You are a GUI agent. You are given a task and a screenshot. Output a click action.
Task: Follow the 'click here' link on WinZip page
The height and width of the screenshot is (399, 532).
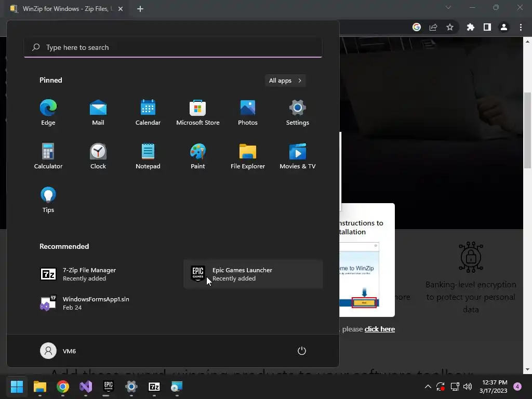[x=380, y=329]
